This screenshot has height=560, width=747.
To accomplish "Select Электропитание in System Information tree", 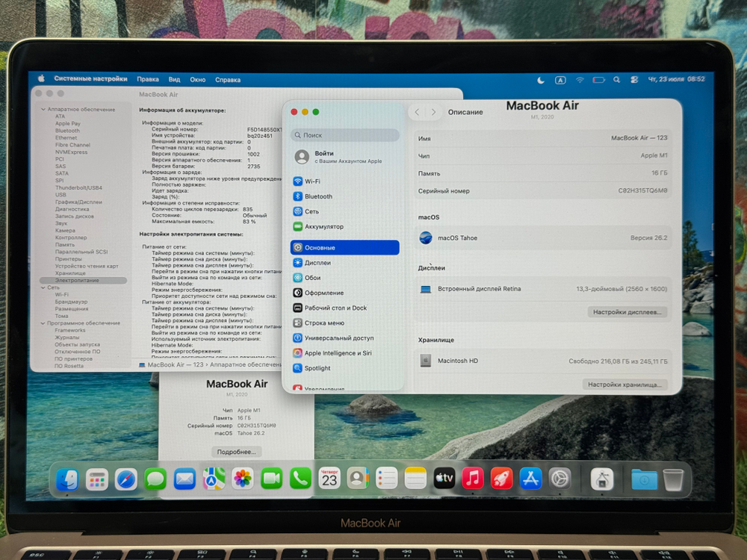I will [84, 281].
